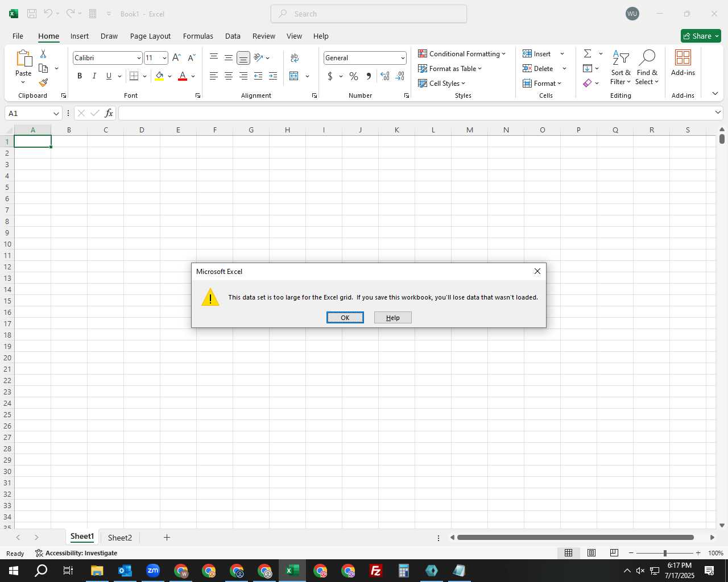Image resolution: width=728 pixels, height=582 pixels.
Task: Toggle Align Right
Action: [x=243, y=76]
